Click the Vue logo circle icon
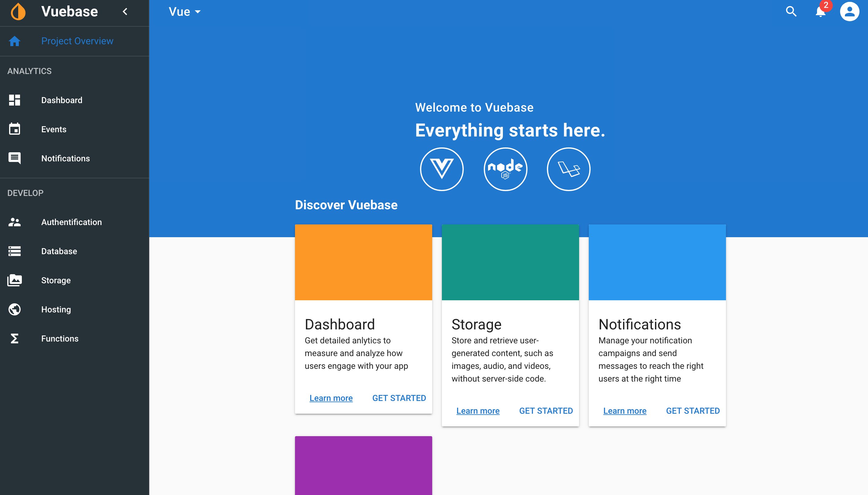This screenshot has width=868, height=495. tap(442, 169)
